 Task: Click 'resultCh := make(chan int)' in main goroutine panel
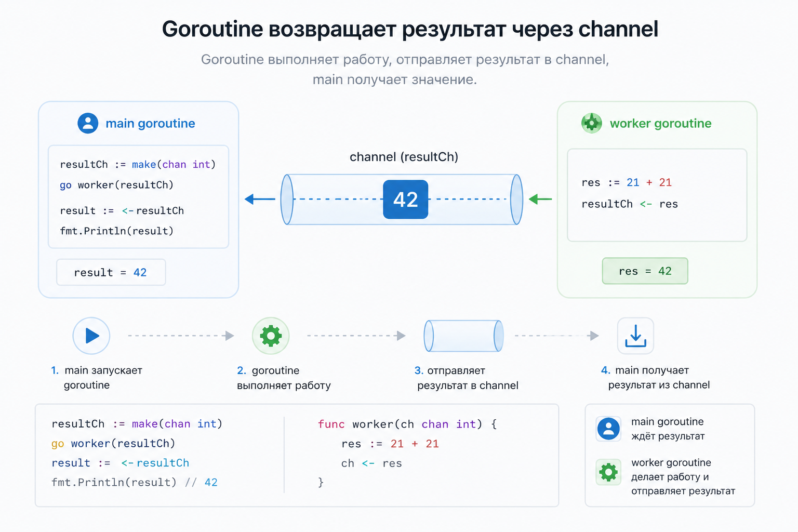pos(138,165)
